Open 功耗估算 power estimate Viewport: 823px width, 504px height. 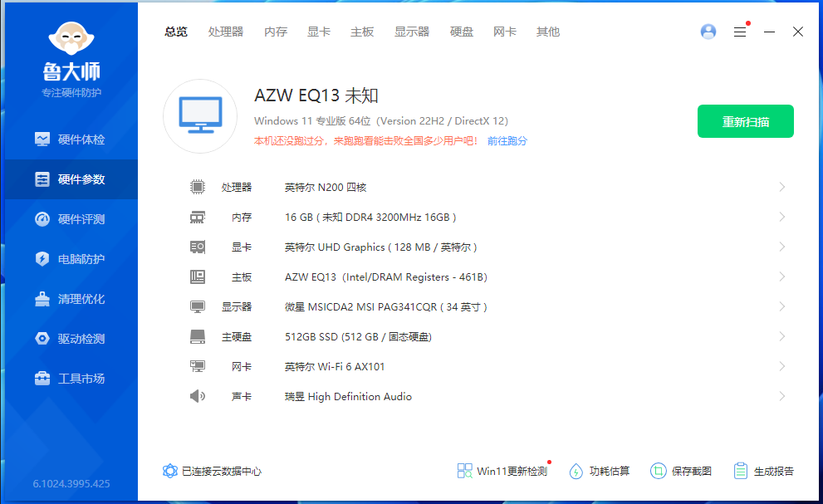point(600,471)
